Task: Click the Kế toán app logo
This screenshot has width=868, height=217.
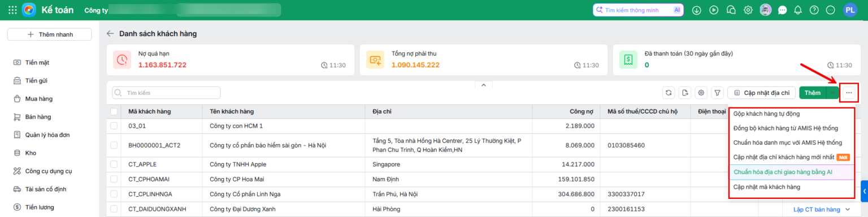Action: [x=29, y=10]
